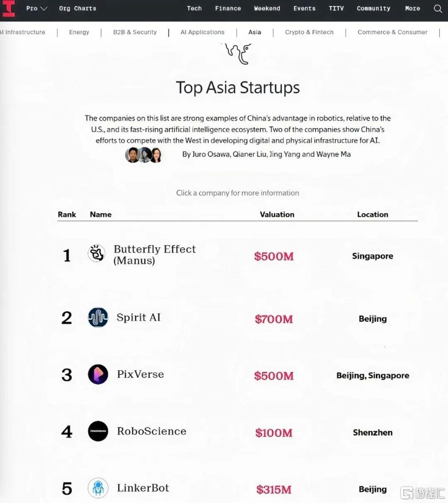448x503 pixels.
Task: Open Org Charts in top navigation
Action: [78, 8]
